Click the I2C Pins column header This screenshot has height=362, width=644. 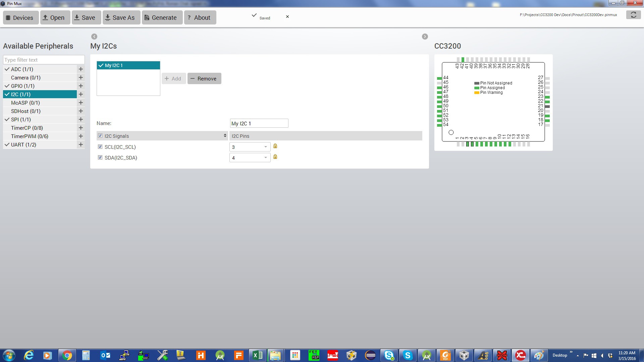coord(325,136)
